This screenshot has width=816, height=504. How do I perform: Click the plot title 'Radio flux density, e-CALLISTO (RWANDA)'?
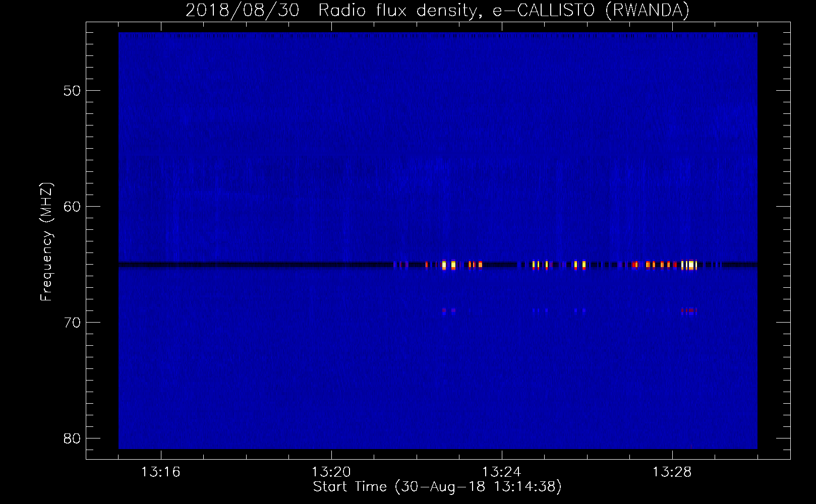pos(504,10)
